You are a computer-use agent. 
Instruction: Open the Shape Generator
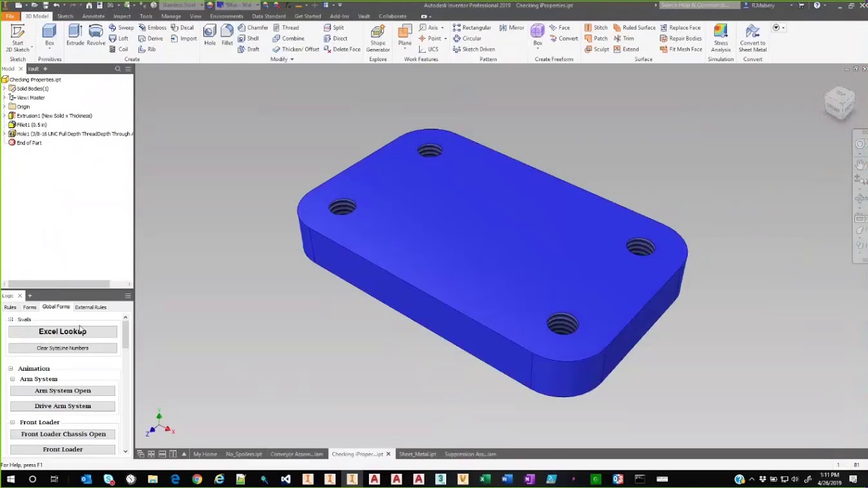[378, 38]
